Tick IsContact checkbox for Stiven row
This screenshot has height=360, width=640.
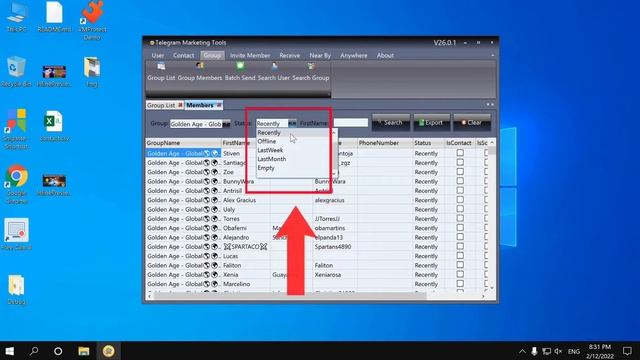coord(460,153)
